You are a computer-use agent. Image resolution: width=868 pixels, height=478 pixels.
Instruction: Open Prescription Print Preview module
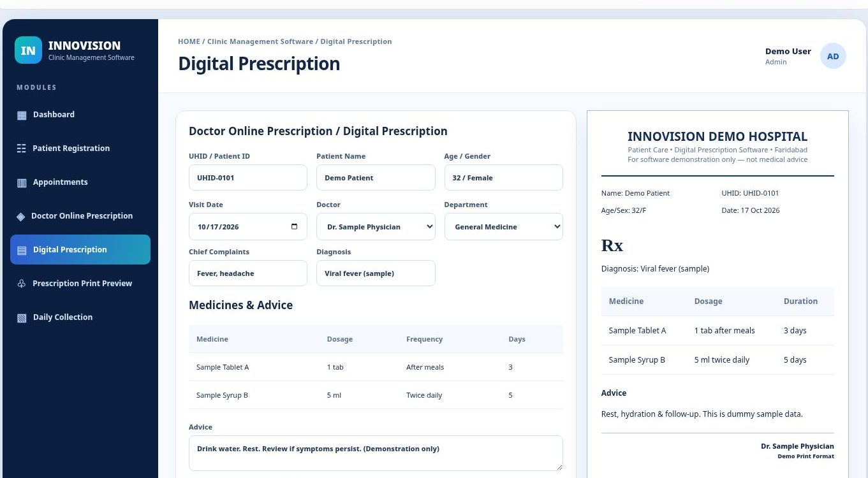[80, 284]
